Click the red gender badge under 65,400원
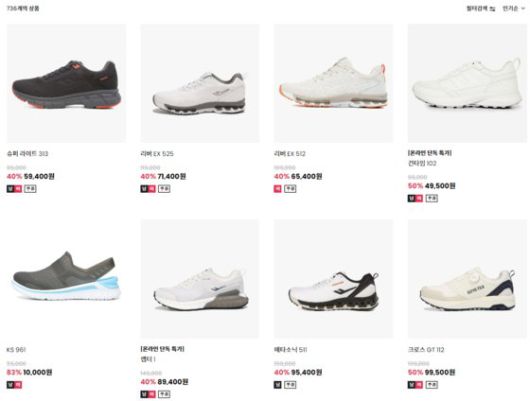The height and width of the screenshot is (401, 530). click(x=278, y=189)
